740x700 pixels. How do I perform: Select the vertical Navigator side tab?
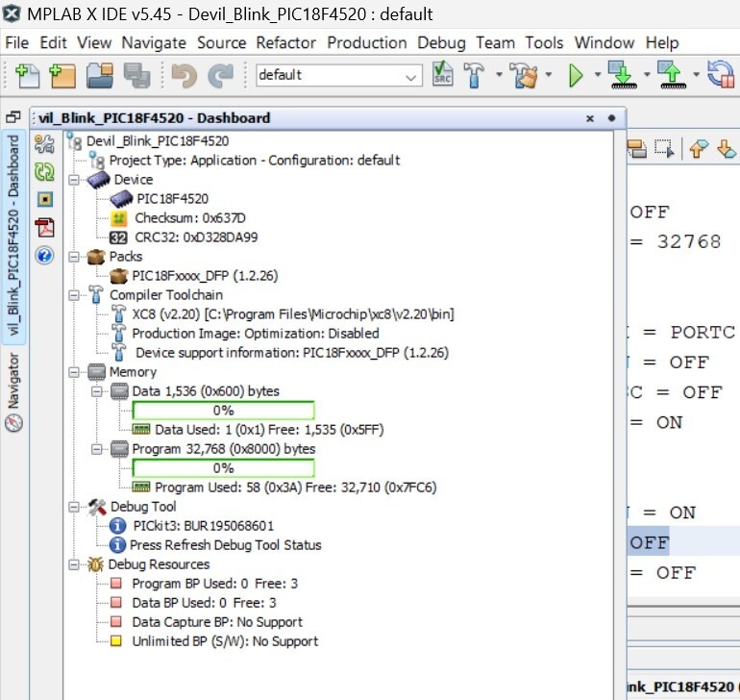click(x=13, y=392)
